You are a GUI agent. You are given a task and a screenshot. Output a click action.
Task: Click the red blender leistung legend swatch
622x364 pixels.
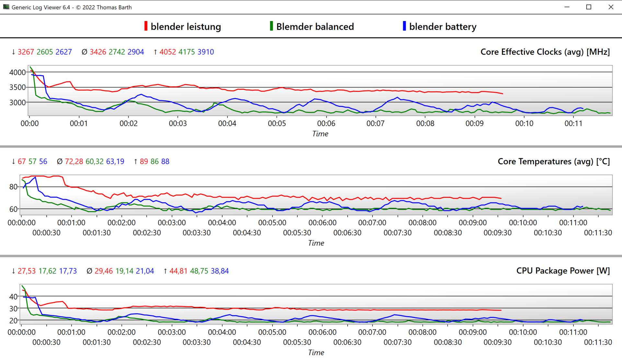tap(146, 26)
